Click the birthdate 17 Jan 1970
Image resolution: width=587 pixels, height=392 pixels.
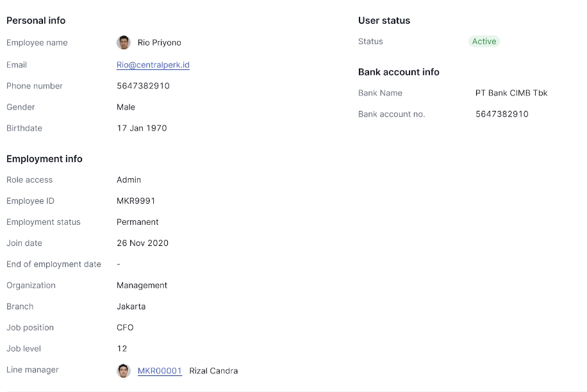[x=142, y=128]
